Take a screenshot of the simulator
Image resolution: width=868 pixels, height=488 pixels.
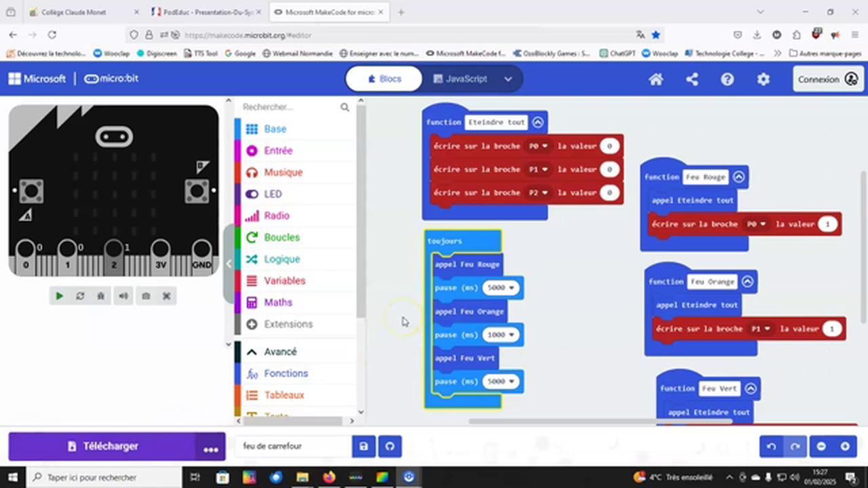[x=145, y=296]
